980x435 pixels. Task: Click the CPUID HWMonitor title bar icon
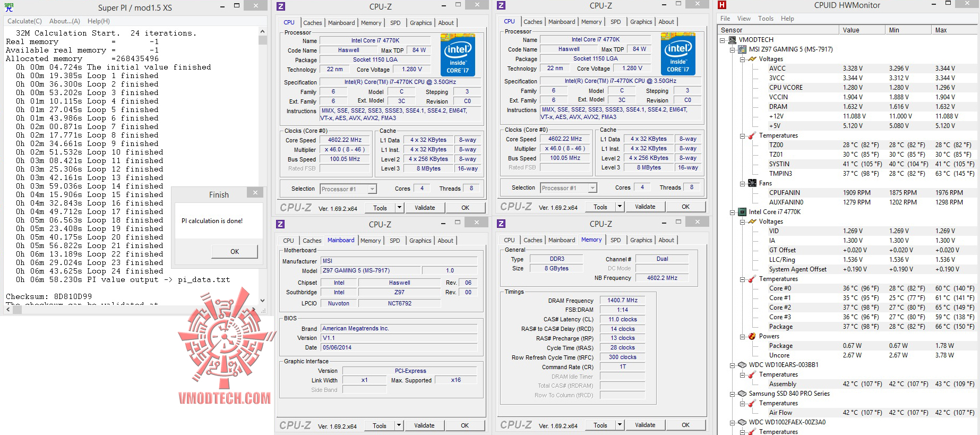[x=722, y=5]
